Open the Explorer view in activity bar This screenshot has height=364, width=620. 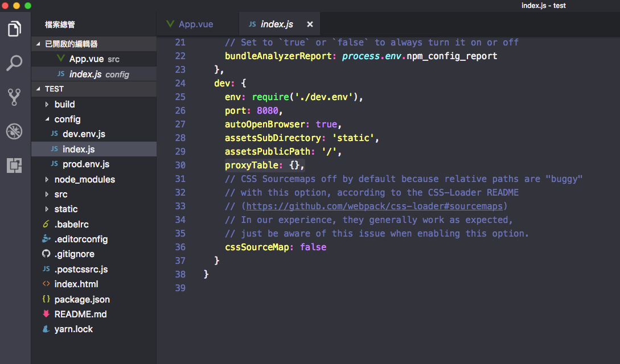click(x=15, y=28)
